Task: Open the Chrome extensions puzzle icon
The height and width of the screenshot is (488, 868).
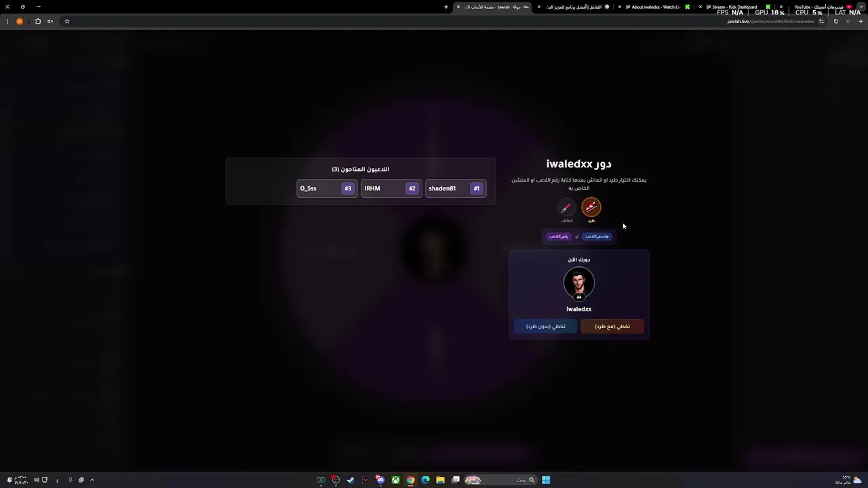Action: (38, 21)
